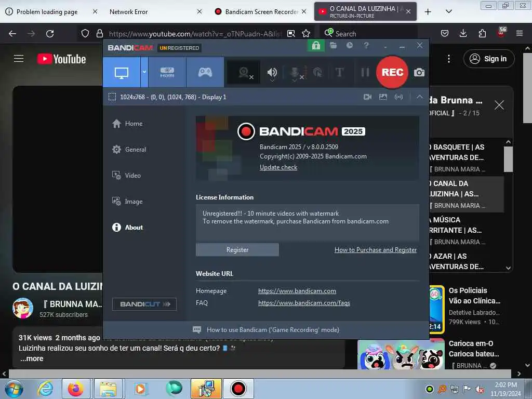This screenshot has height=399, width=532.
Task: Open YouTube settings three-dot menu
Action: (x=448, y=59)
